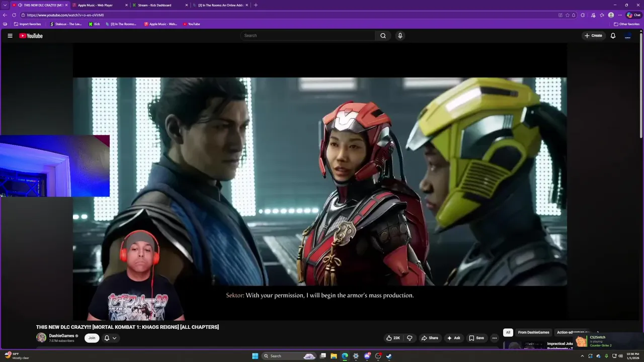Open Task View in the Windows taskbar
The height and width of the screenshot is (362, 644).
[x=323, y=356]
